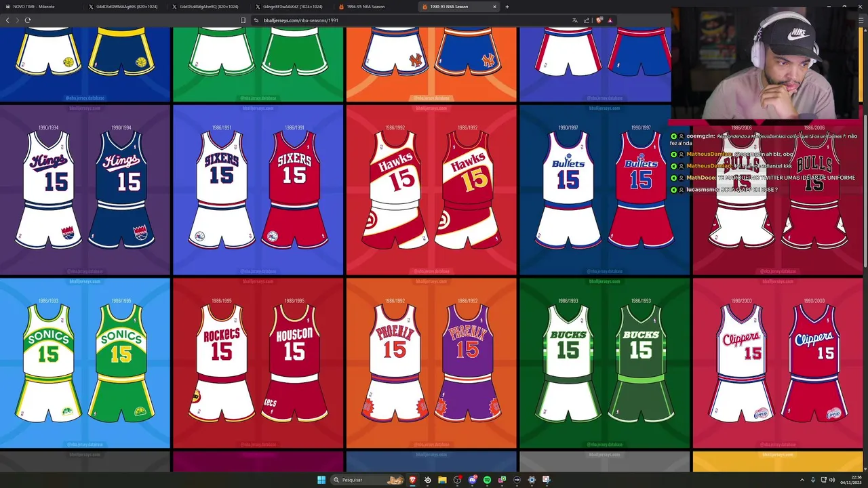Click the share icon in address bar
Screen dimensions: 868x488
pyautogui.click(x=587, y=20)
